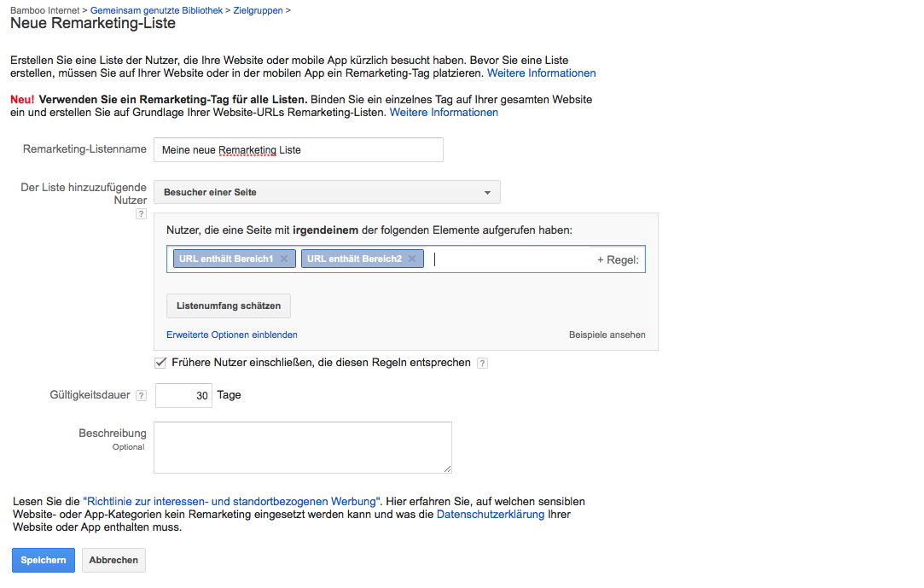This screenshot has height=588, width=924.
Task: Select the Gültigkeitsdauer value field showing 30
Action: (x=183, y=394)
